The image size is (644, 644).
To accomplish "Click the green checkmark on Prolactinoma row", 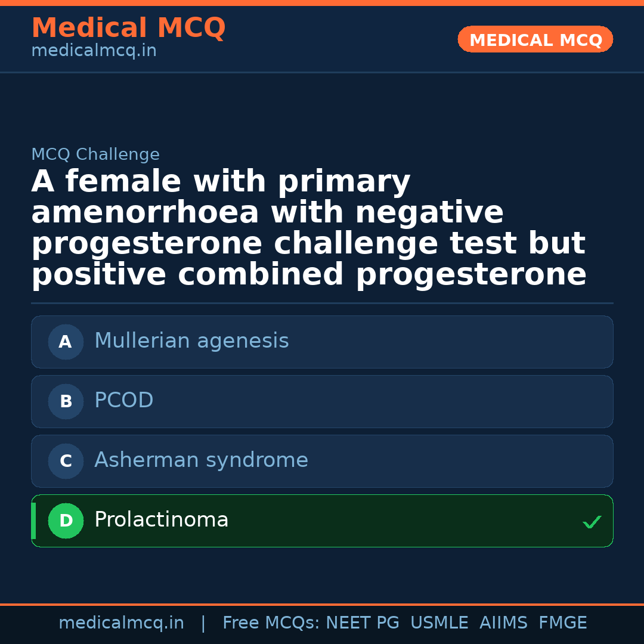I will (592, 522).
